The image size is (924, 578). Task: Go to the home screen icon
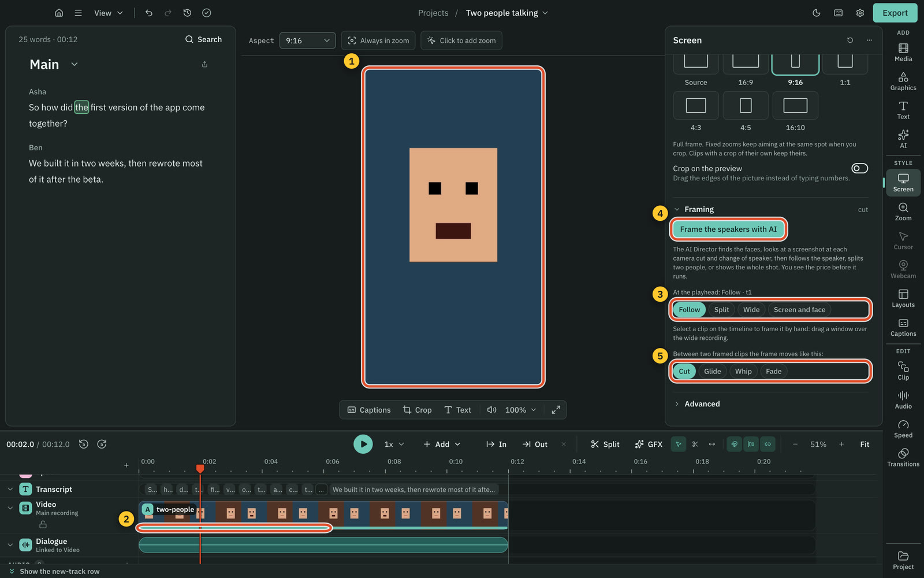coord(59,13)
